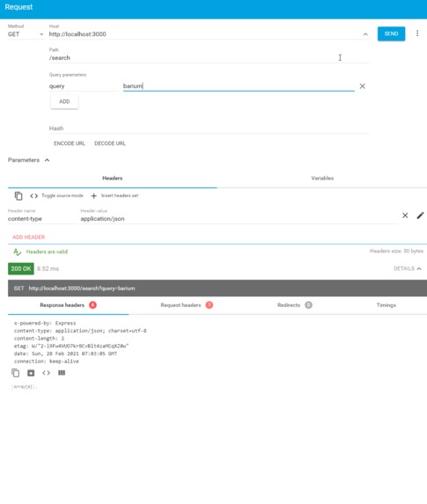The height and width of the screenshot is (504, 427).
Task: Remove the query parameter barium
Action: coord(363,86)
